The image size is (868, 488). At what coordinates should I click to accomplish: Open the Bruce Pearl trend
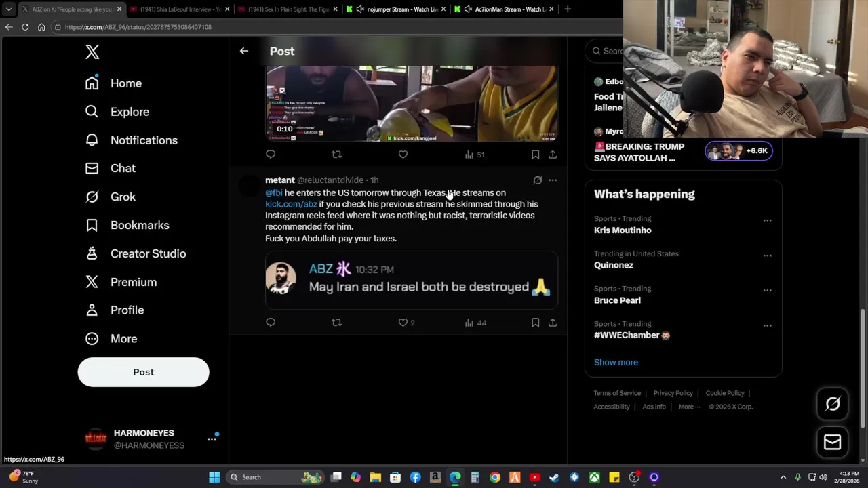pyautogui.click(x=617, y=300)
